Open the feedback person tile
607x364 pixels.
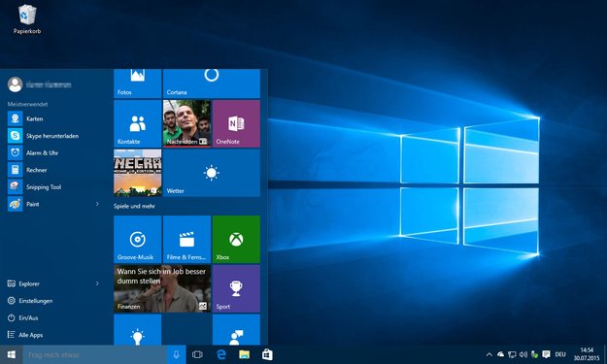point(236,330)
